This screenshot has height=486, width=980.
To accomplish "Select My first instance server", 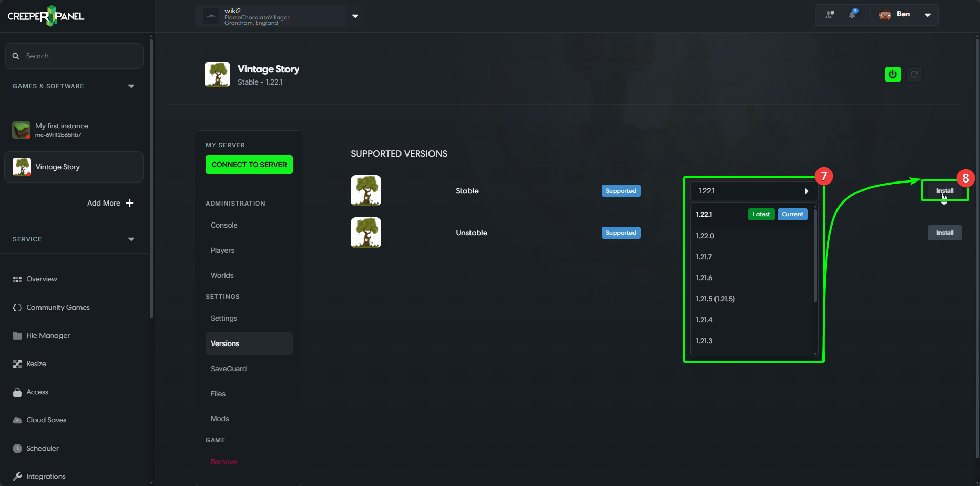I will 74,130.
